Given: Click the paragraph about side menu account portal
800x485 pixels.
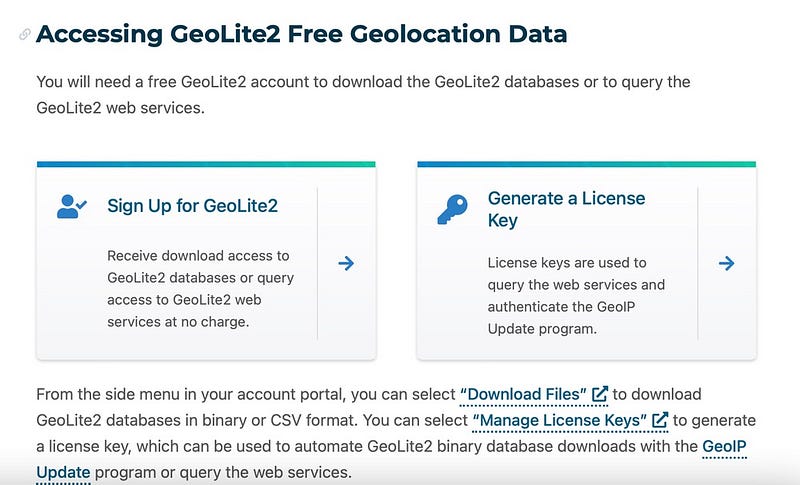Looking at the screenshot, I should (396, 433).
